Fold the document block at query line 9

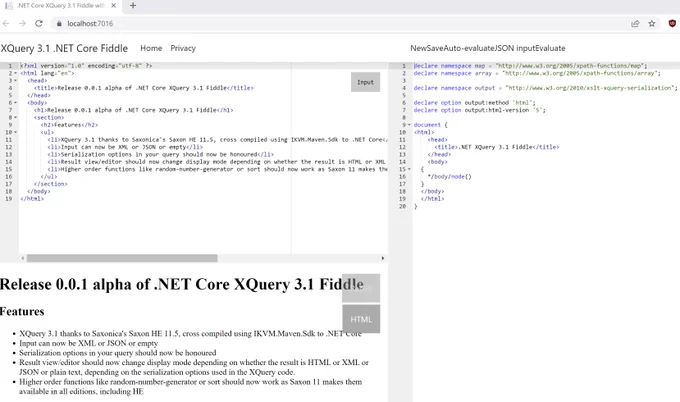coord(409,125)
